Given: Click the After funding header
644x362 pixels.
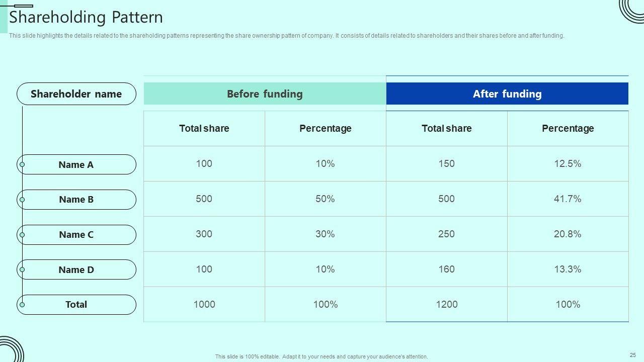Looking at the screenshot, I should coord(507,94).
